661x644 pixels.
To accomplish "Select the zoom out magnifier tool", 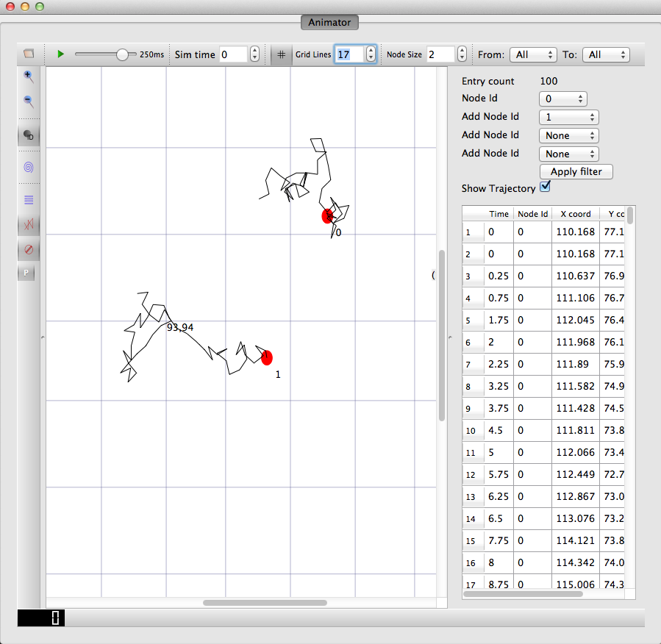I will [28, 101].
